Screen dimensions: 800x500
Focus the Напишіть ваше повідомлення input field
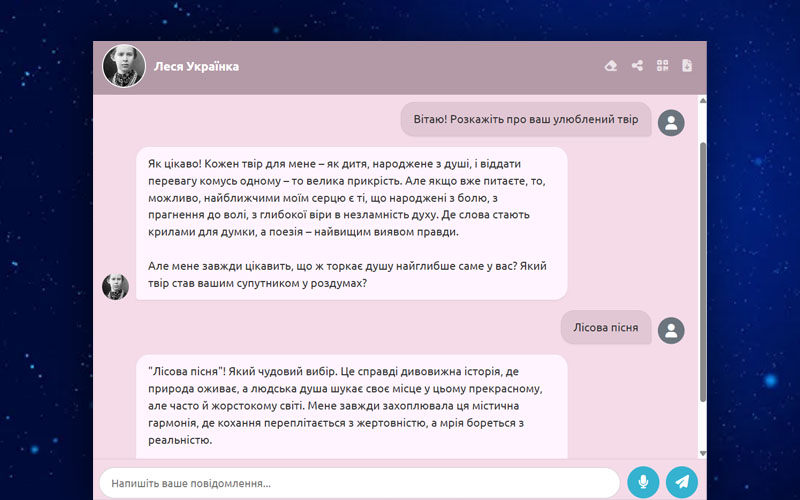coord(360,483)
